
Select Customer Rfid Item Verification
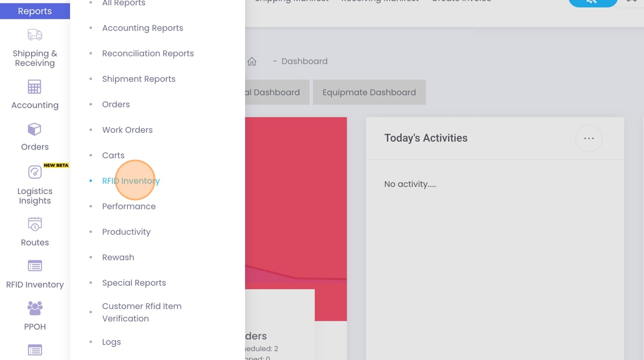[141, 312]
